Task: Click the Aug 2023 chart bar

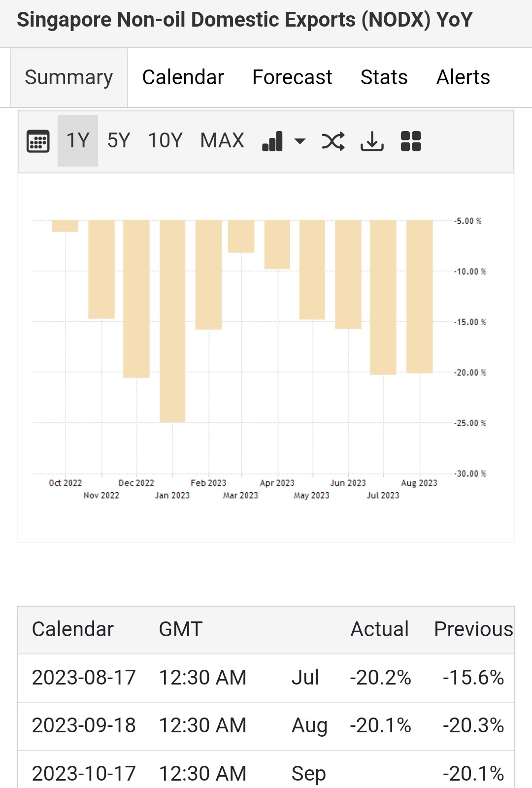Action: (419, 296)
